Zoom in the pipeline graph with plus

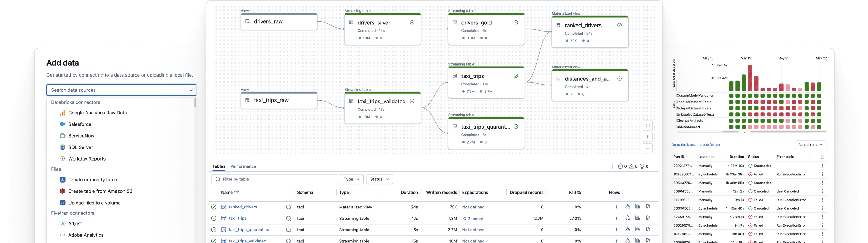(x=647, y=137)
